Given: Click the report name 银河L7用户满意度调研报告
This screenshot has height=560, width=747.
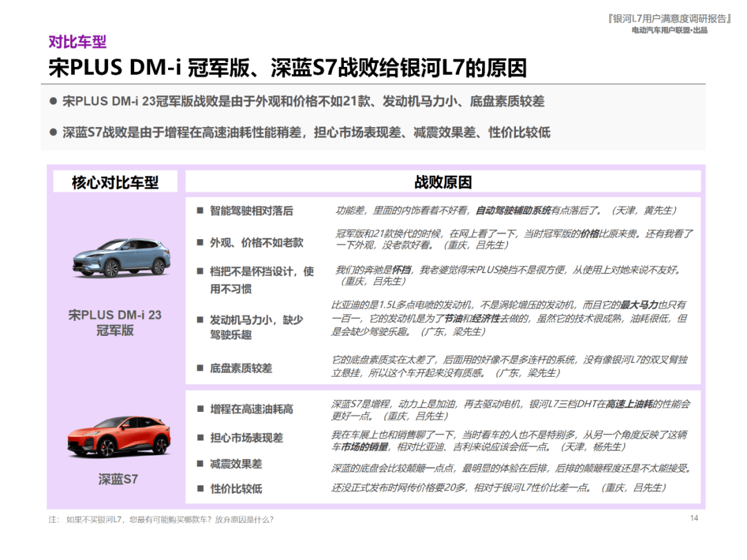Looking at the screenshot, I should pyautogui.click(x=670, y=19).
